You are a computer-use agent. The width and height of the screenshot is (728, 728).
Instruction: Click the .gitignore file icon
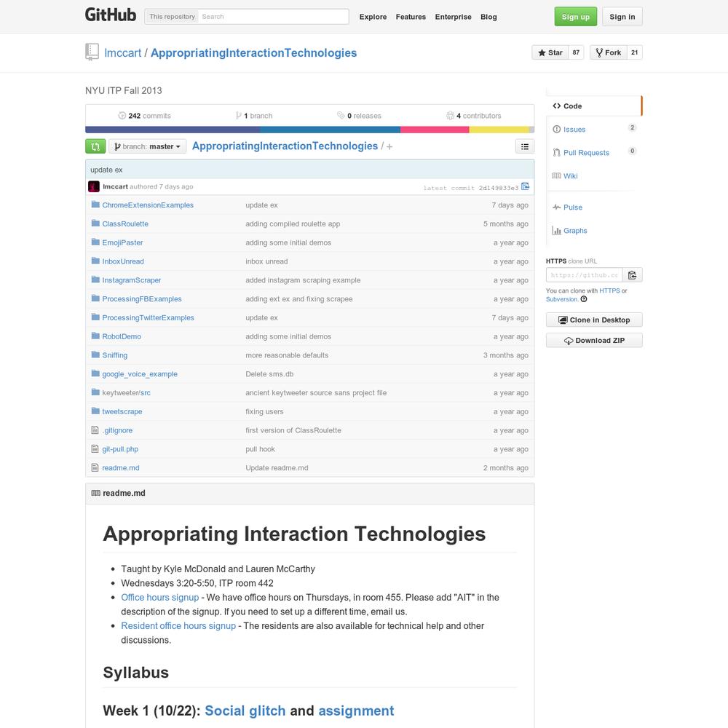click(x=95, y=430)
